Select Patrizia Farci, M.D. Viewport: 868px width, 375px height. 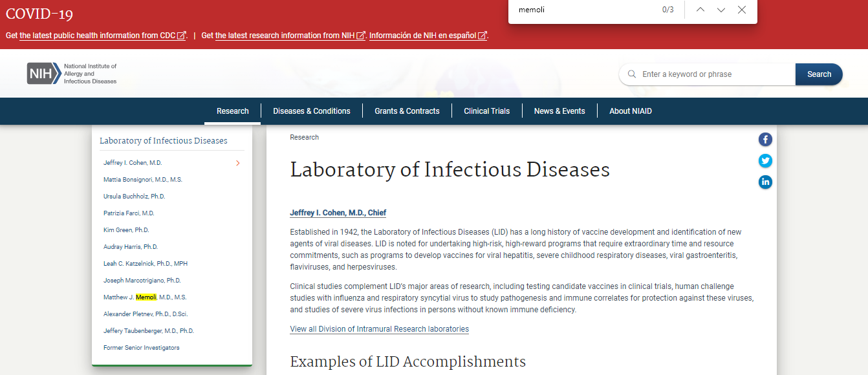[129, 213]
